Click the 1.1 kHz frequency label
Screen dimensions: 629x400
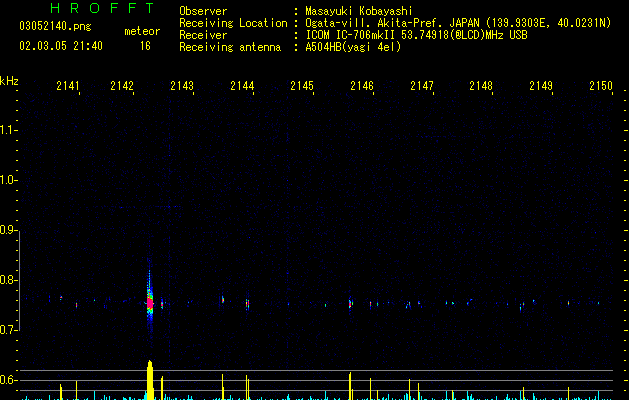(8, 130)
